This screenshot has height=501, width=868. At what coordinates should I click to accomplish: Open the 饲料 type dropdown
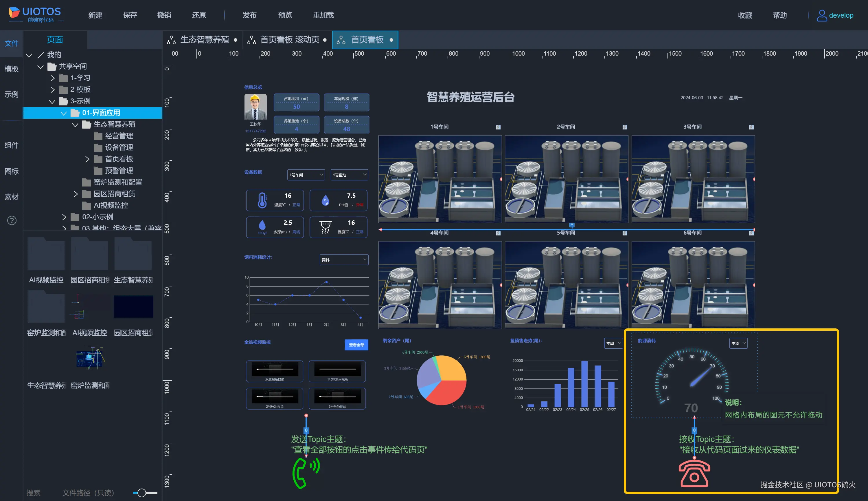(x=344, y=260)
